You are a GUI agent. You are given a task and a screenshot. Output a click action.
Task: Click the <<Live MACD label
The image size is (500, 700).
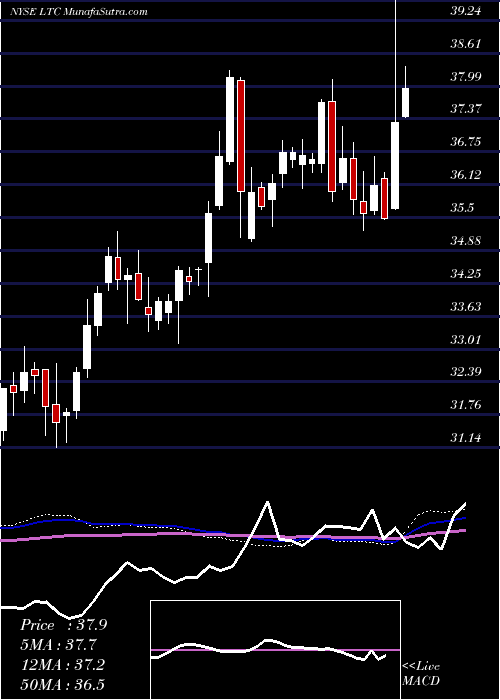pos(421,673)
